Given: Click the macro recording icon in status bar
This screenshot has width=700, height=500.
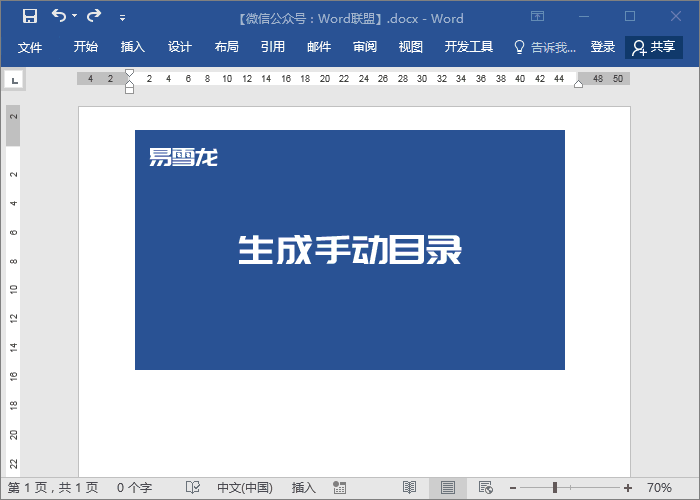Looking at the screenshot, I should [x=339, y=488].
